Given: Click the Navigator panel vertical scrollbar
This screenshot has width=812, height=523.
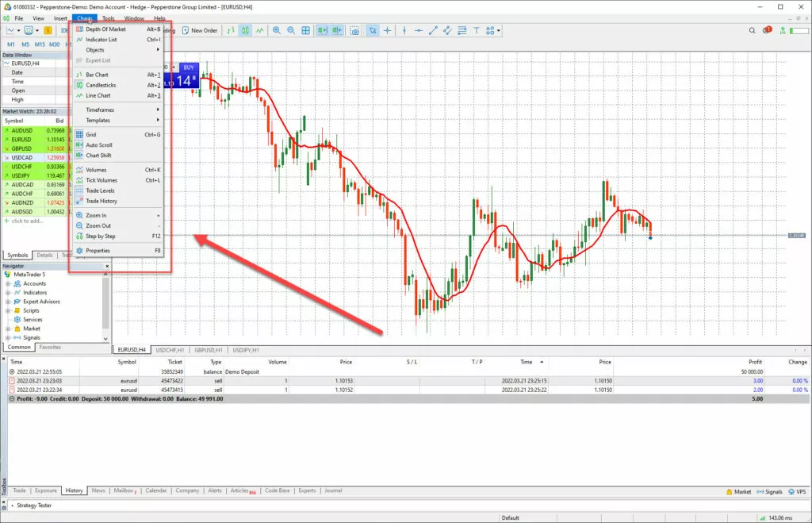Looking at the screenshot, I should click(106, 310).
